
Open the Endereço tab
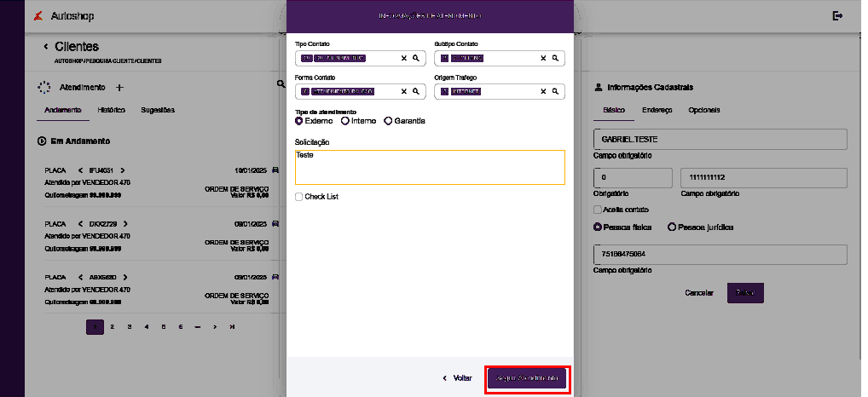coord(657,110)
